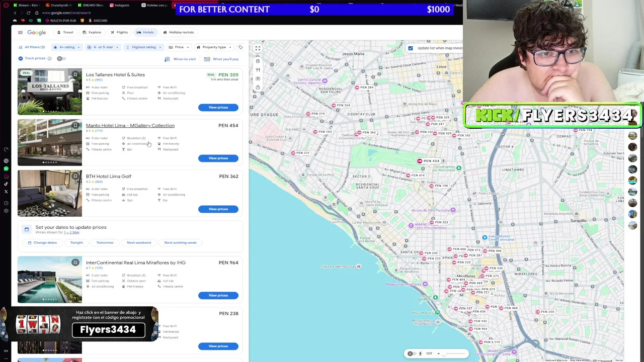Open the When to visit link
The height and width of the screenshot is (362, 644).
tap(181, 59)
